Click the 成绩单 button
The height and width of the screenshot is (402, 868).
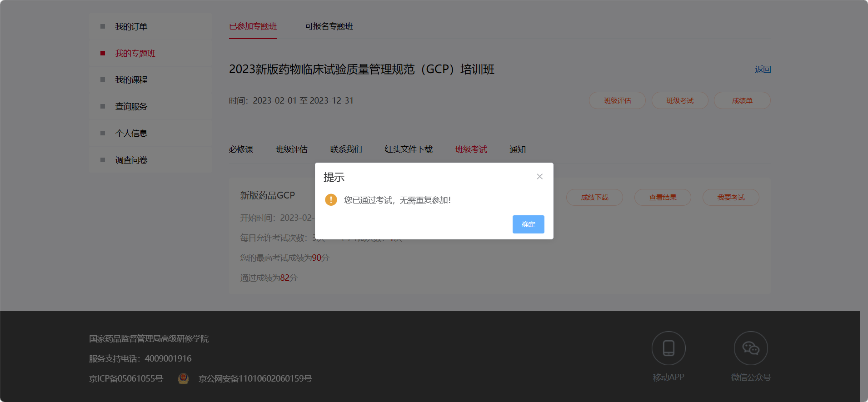pyautogui.click(x=742, y=101)
